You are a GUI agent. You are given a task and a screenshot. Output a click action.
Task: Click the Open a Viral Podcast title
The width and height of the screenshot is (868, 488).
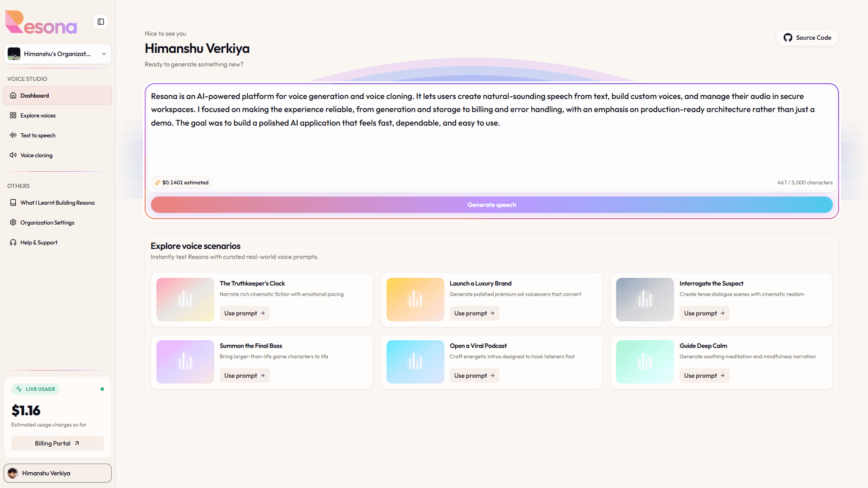[x=478, y=346]
